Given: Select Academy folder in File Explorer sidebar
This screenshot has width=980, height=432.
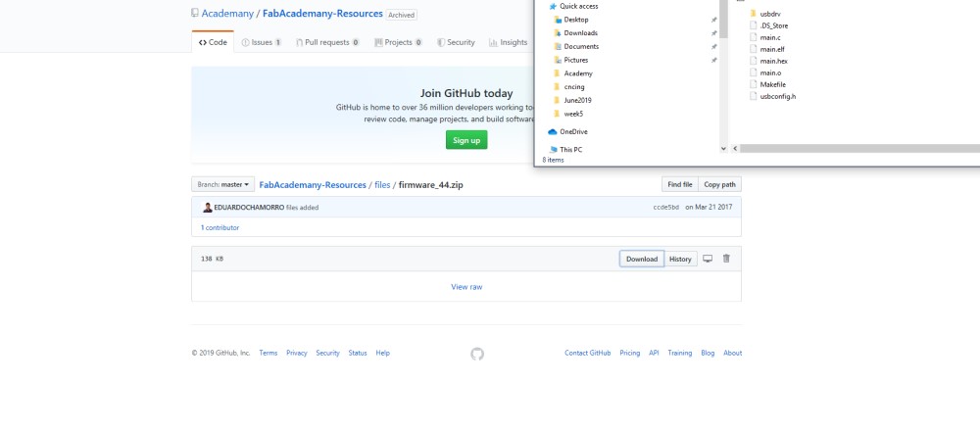Looking at the screenshot, I should pyautogui.click(x=572, y=73).
